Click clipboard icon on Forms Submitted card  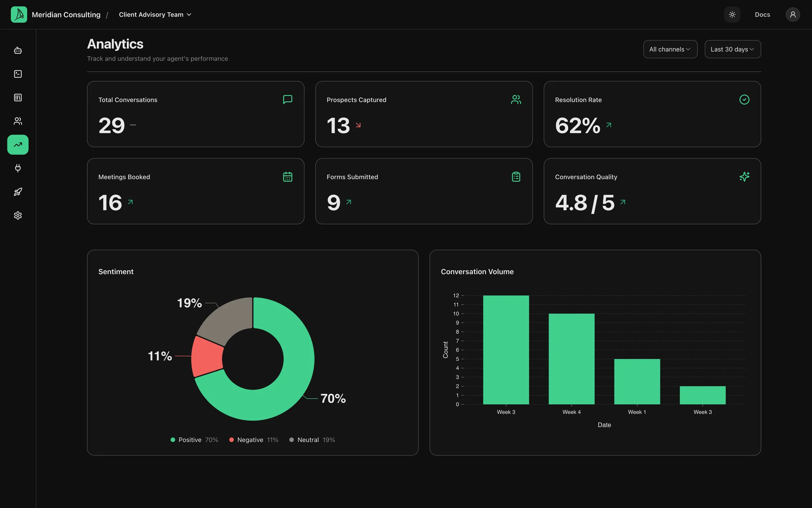pos(516,177)
